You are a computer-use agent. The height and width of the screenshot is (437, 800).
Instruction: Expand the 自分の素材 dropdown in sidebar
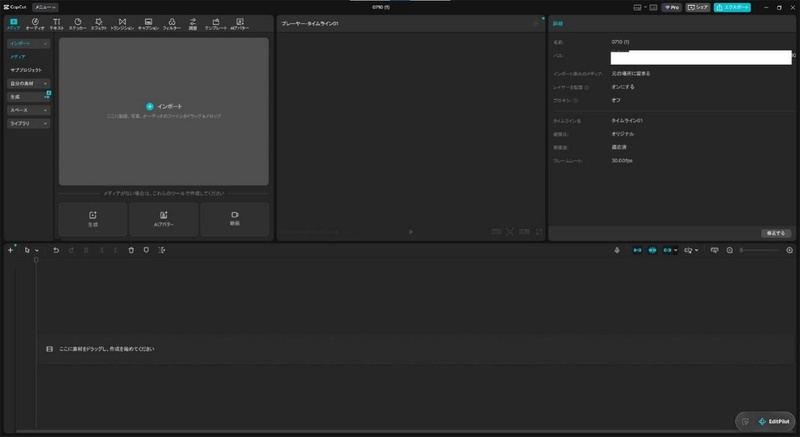pyautogui.click(x=29, y=84)
